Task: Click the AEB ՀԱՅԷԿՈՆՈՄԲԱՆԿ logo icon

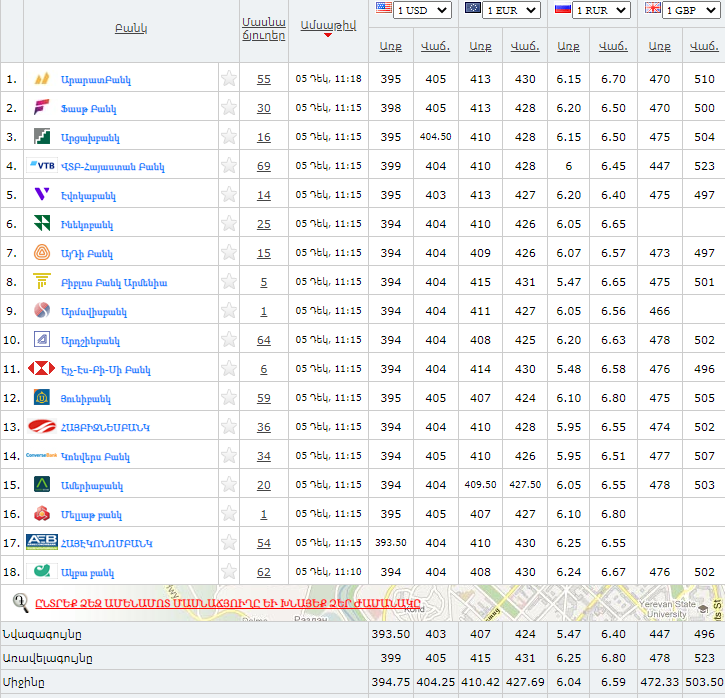Action: [42, 542]
